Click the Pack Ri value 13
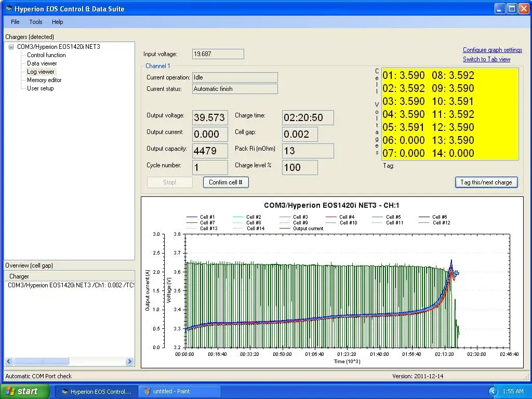 [308, 151]
